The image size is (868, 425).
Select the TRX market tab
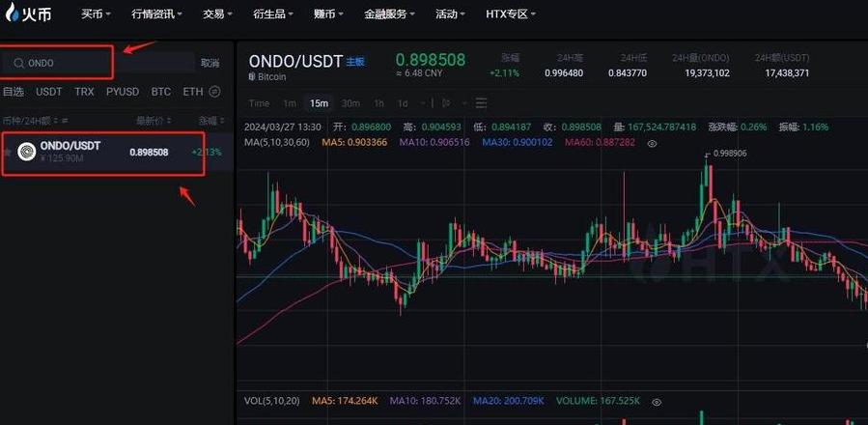[x=84, y=92]
